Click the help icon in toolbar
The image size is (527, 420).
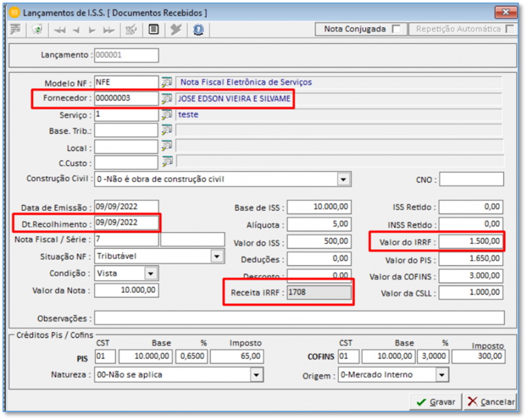(198, 30)
